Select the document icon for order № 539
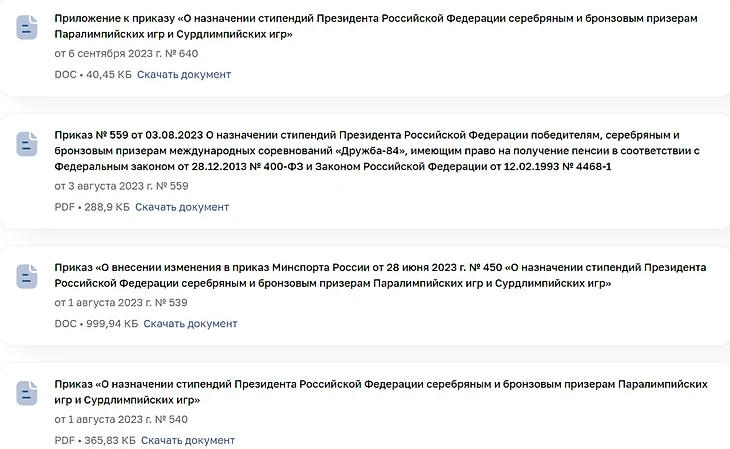This screenshot has height=449, width=730. [x=27, y=277]
